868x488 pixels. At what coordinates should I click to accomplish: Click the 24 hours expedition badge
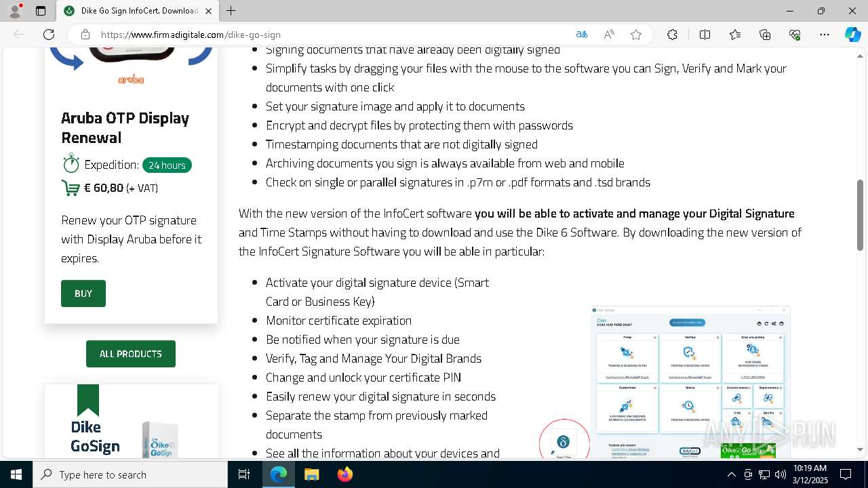167,165
